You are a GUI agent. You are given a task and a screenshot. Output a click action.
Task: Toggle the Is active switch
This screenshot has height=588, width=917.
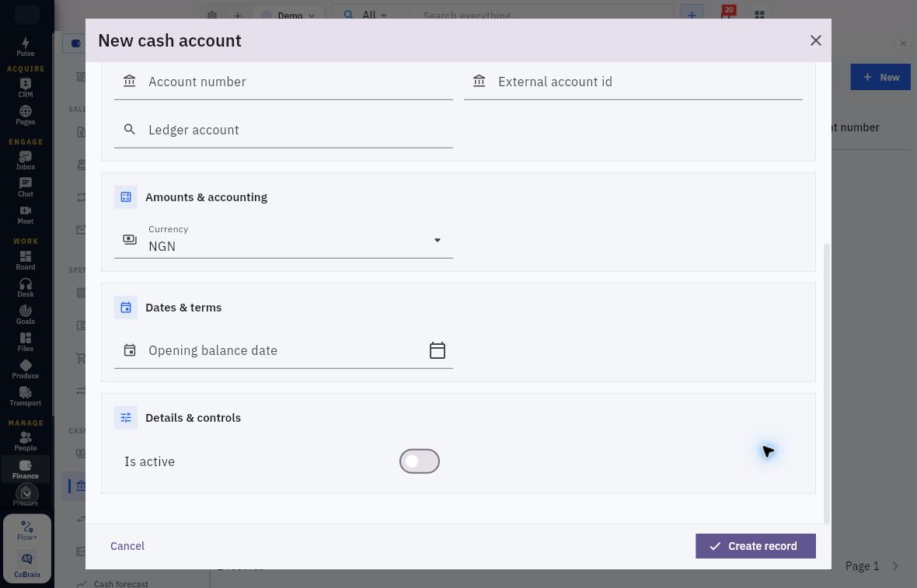(x=420, y=461)
